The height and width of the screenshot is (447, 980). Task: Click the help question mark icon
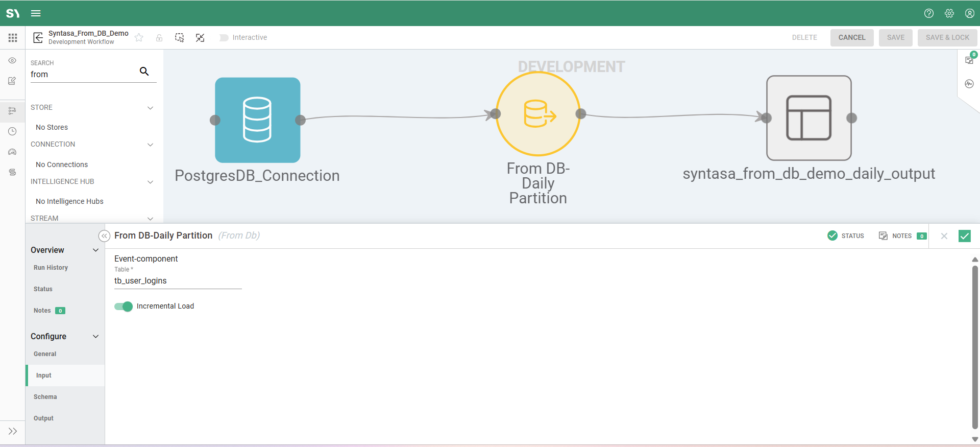(x=929, y=13)
